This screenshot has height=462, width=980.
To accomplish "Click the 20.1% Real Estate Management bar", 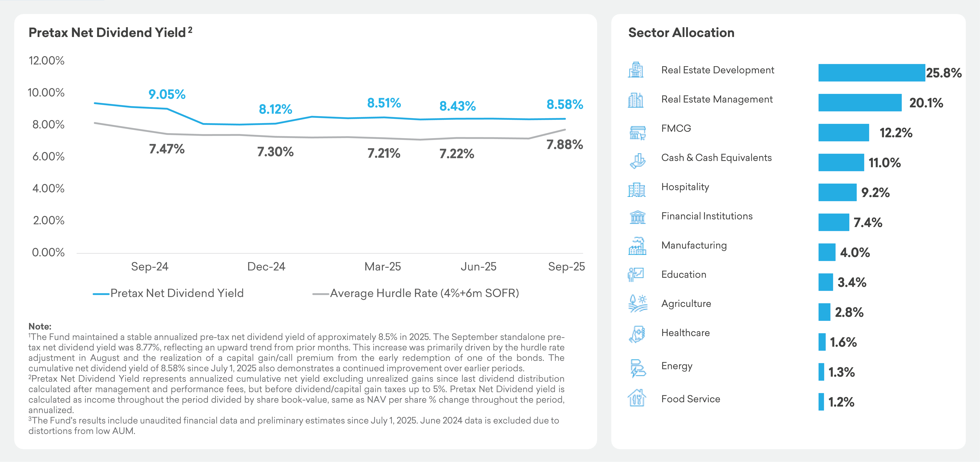I will click(x=860, y=103).
